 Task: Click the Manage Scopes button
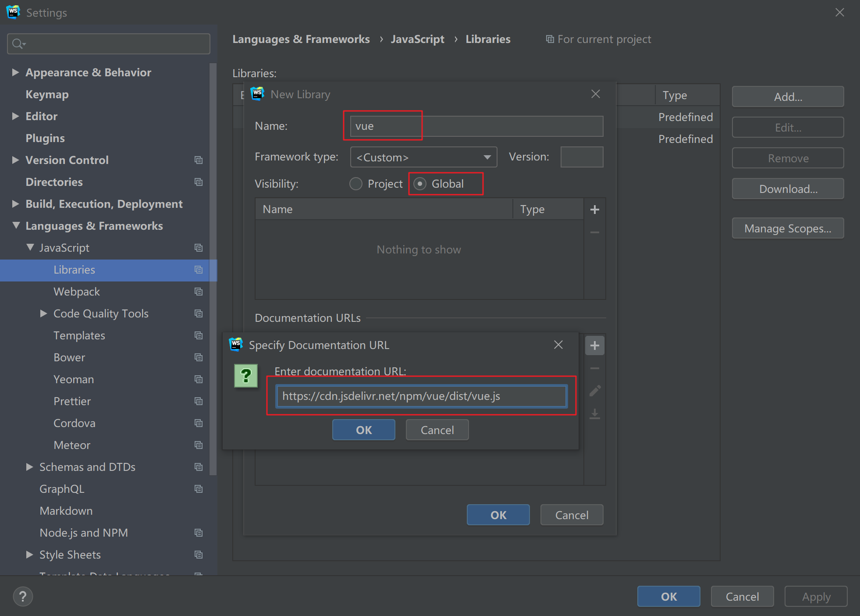pos(787,228)
